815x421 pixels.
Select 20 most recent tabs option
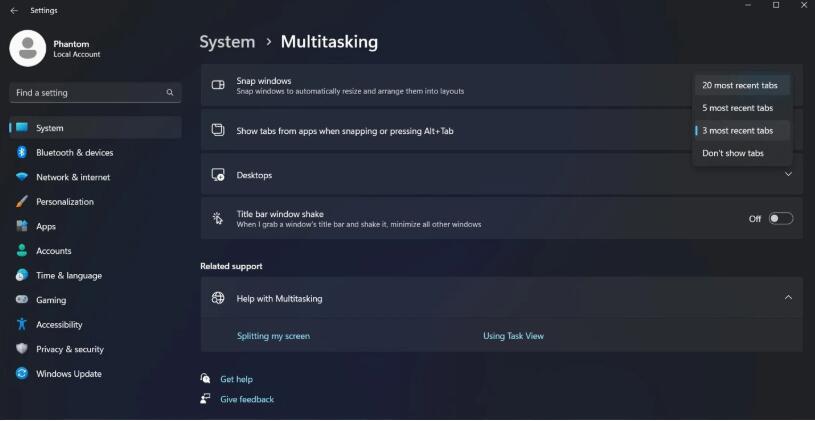(742, 85)
